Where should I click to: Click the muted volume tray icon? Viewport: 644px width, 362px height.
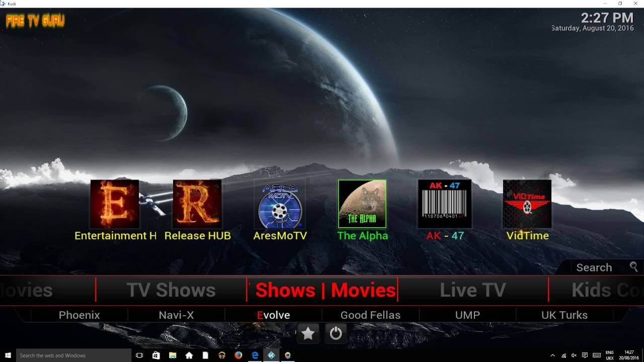(574, 355)
